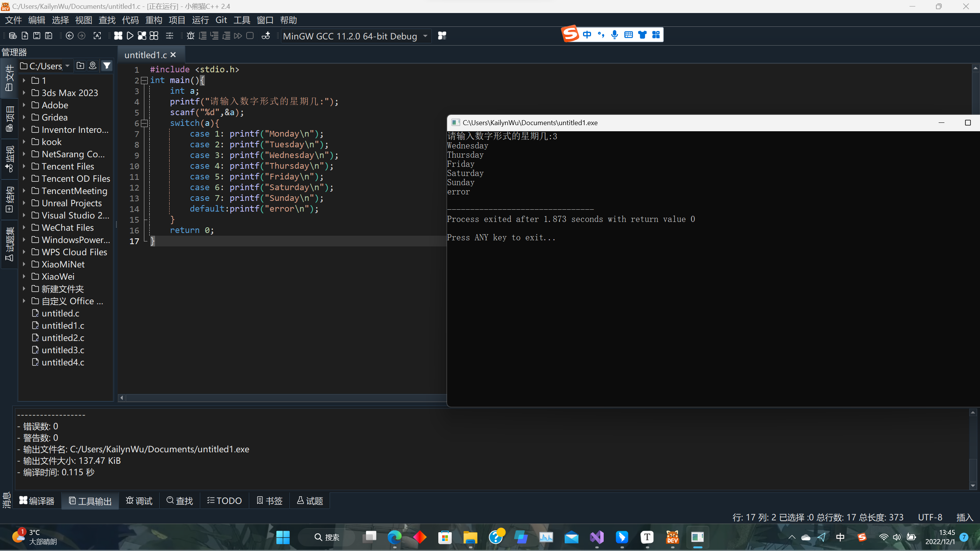
Task: Click the editor horizontal scrollbar left arrow
Action: coord(122,398)
